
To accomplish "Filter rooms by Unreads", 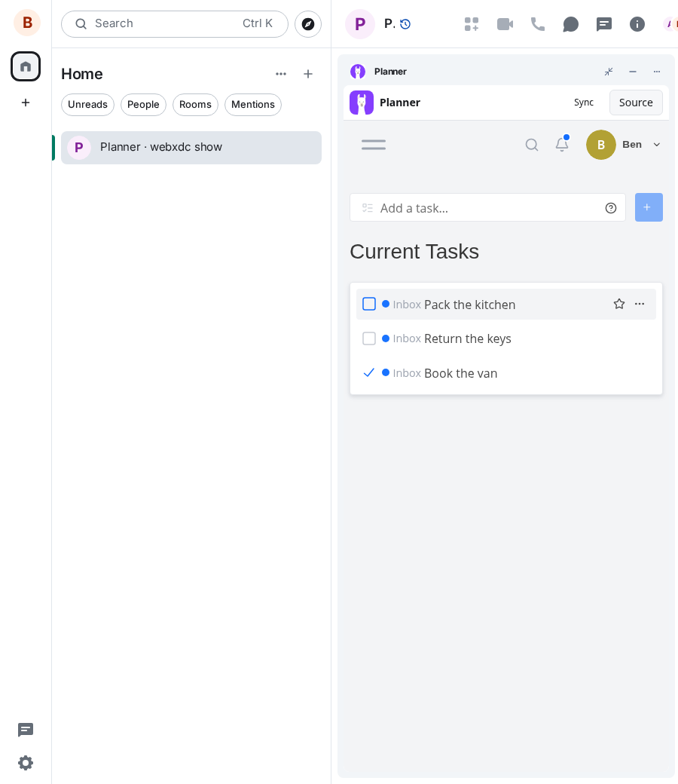I will 87,105.
